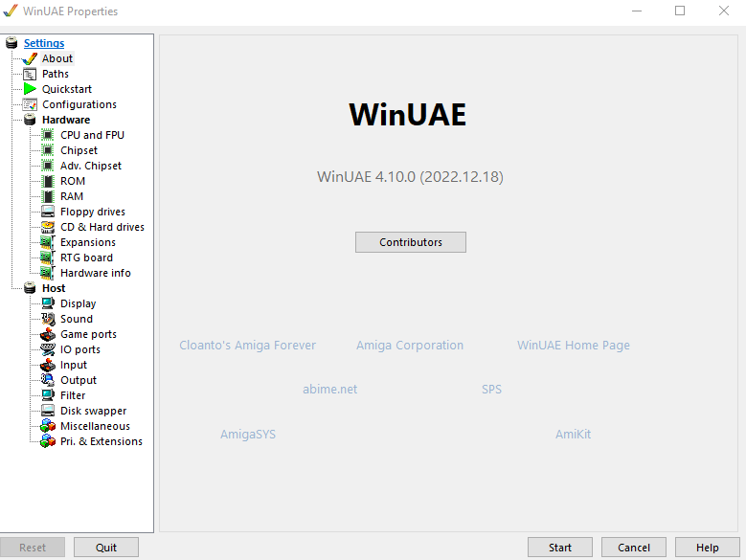Open Cloanto's Amiga Forever link
Screen dimensions: 746x560
pyautogui.click(x=247, y=346)
